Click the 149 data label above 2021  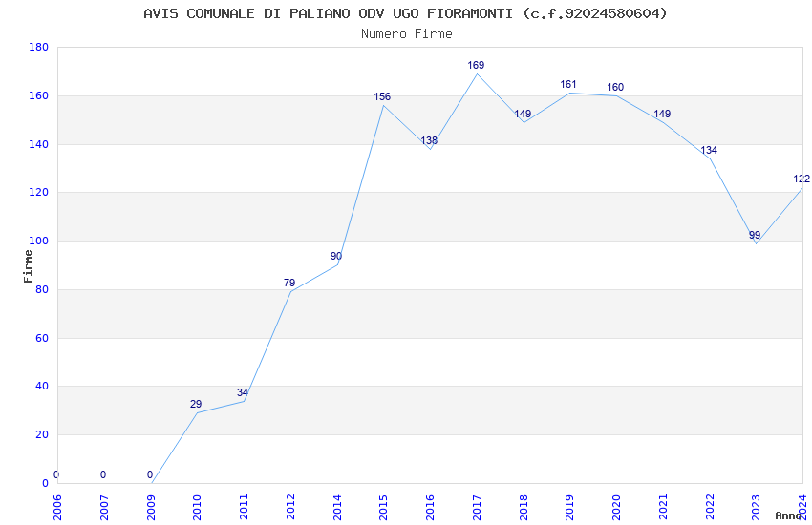coord(662,114)
